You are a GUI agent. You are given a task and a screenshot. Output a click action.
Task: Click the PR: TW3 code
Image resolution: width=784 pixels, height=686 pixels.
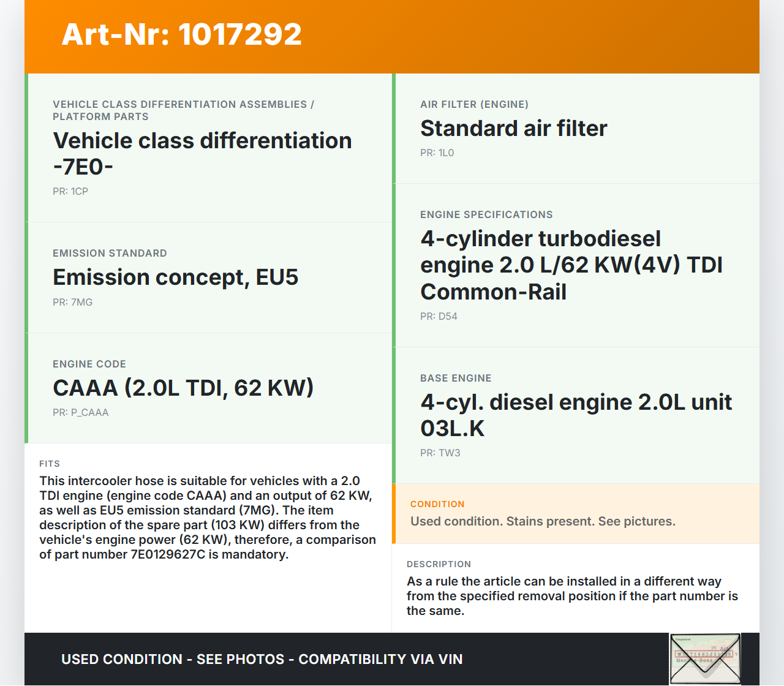[x=440, y=453]
